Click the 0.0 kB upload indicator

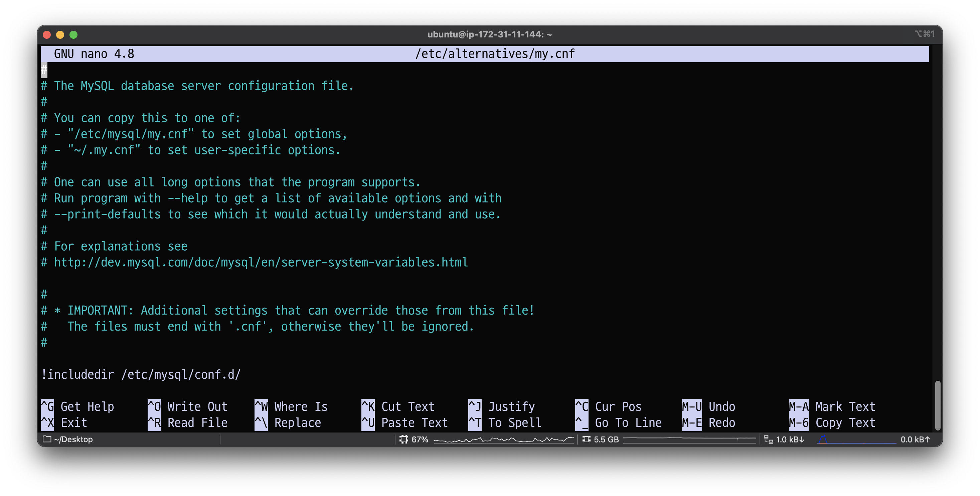click(915, 439)
